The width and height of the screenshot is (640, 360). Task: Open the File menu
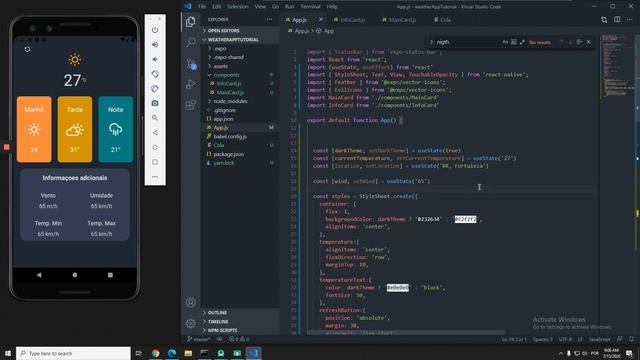pos(202,7)
